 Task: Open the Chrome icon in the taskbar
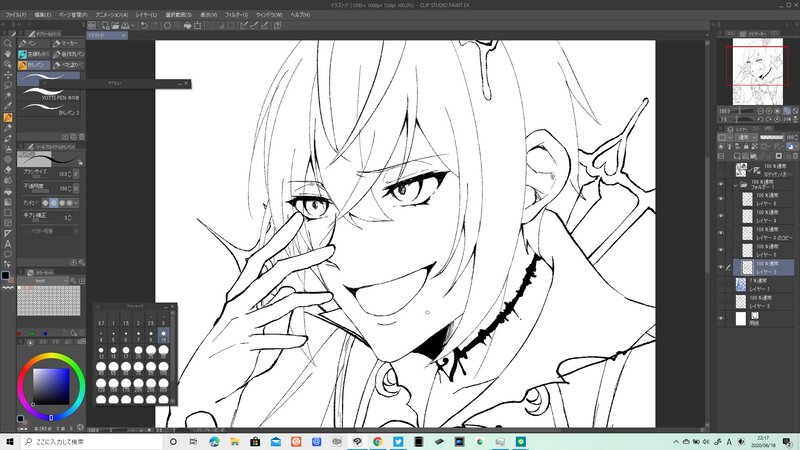pos(378,441)
